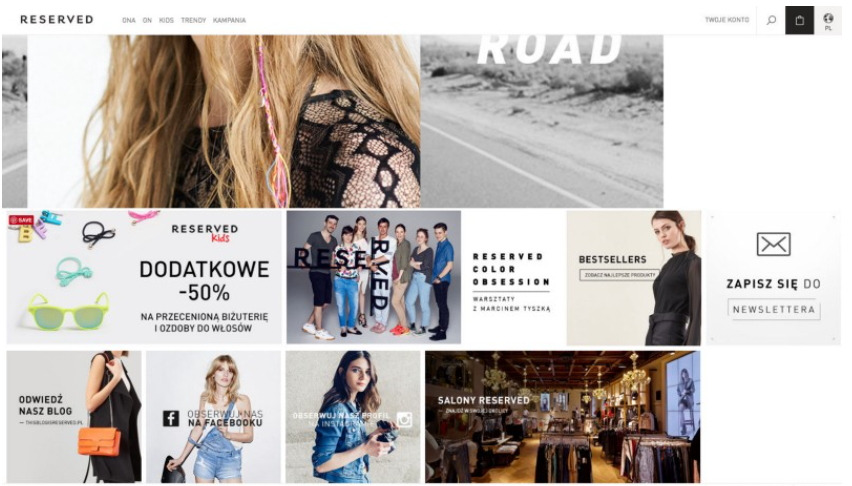852x486 pixels.
Task: Click the Zobacz najlepsze produkty button
Action: [x=619, y=275]
